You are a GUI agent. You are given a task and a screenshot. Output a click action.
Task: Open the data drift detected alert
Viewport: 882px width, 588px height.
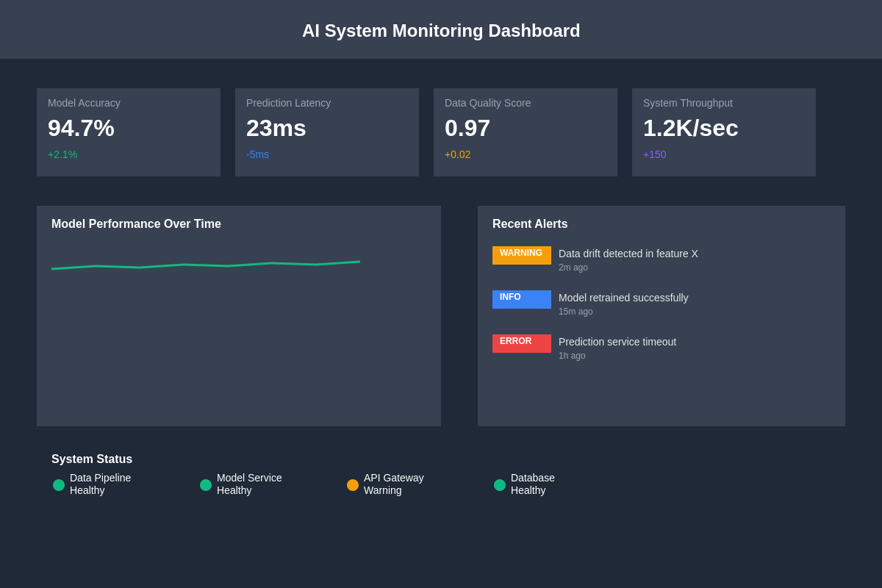click(x=628, y=254)
